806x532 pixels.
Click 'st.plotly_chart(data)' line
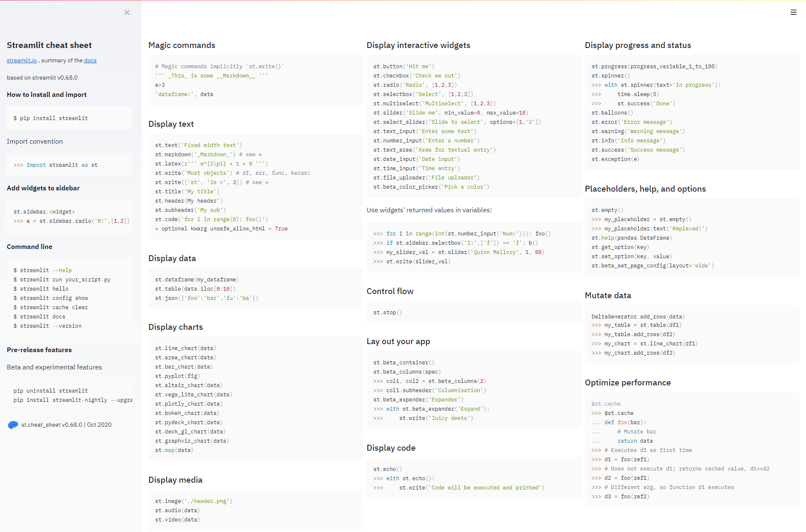click(189, 404)
